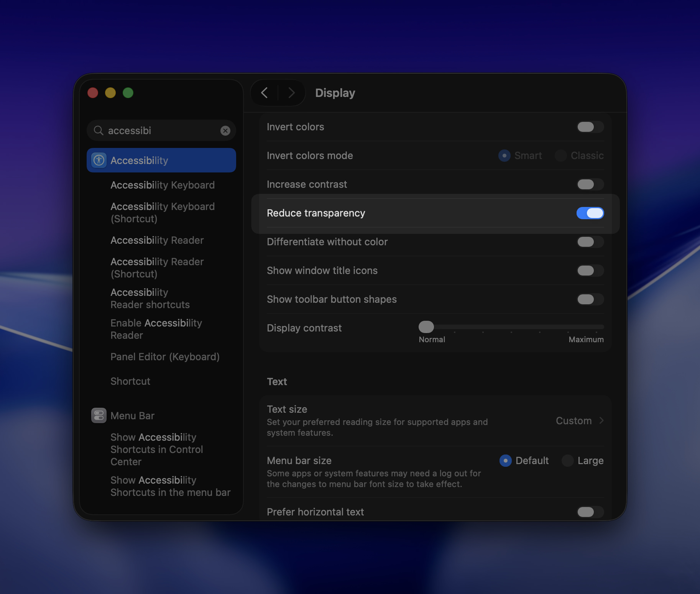This screenshot has height=594, width=700.
Task: Click into the search input field
Action: tap(161, 131)
